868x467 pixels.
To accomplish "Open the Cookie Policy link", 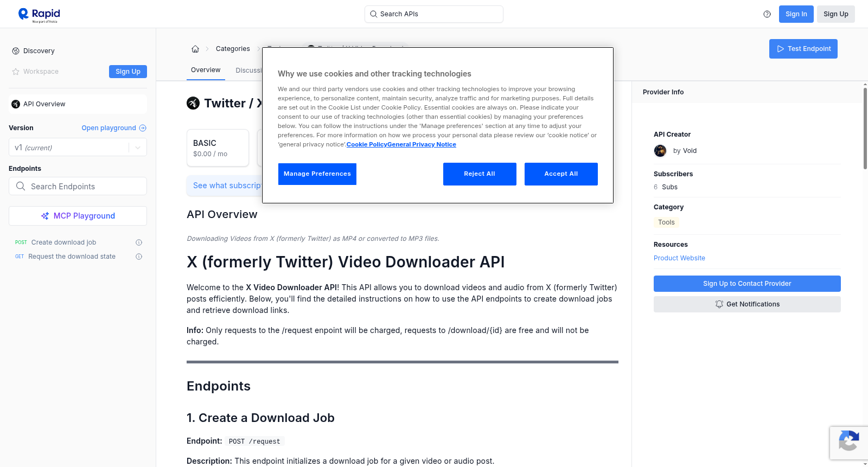I will tap(367, 145).
